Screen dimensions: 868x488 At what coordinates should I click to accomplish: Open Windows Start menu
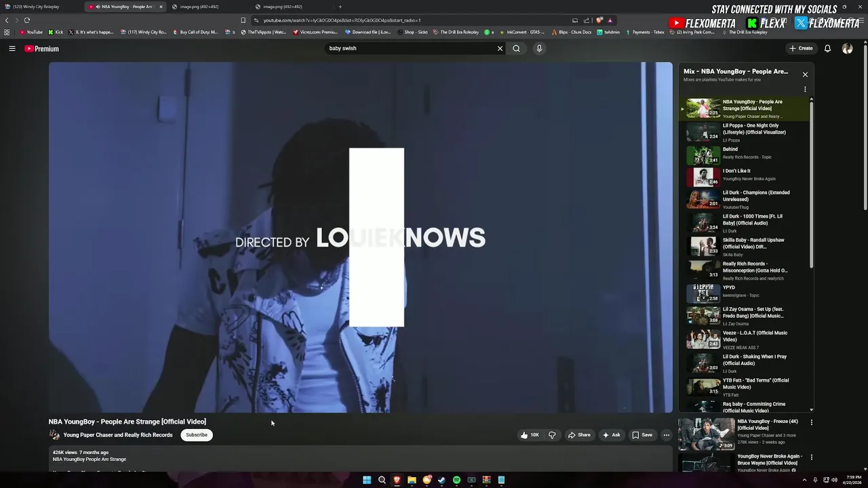pos(367,480)
